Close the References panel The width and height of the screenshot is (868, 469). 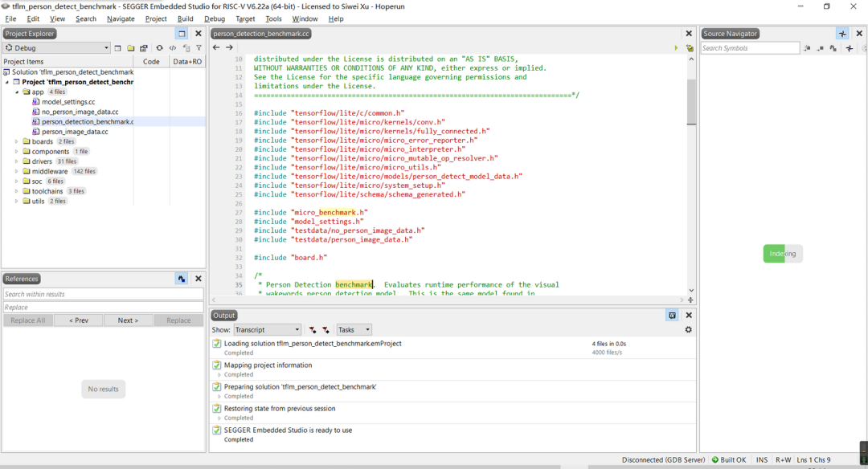coord(199,279)
